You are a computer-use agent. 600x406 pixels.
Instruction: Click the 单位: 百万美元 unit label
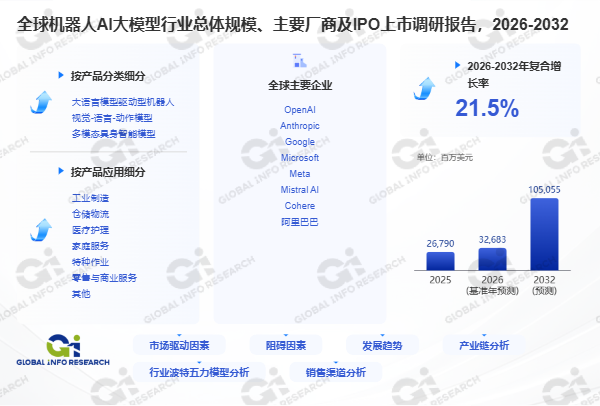445,158
